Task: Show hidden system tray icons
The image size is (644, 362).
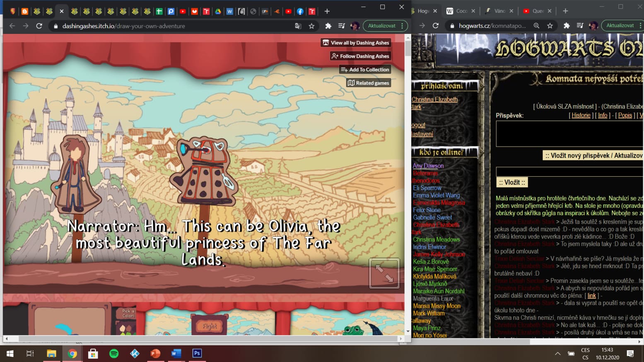Action: tap(557, 353)
